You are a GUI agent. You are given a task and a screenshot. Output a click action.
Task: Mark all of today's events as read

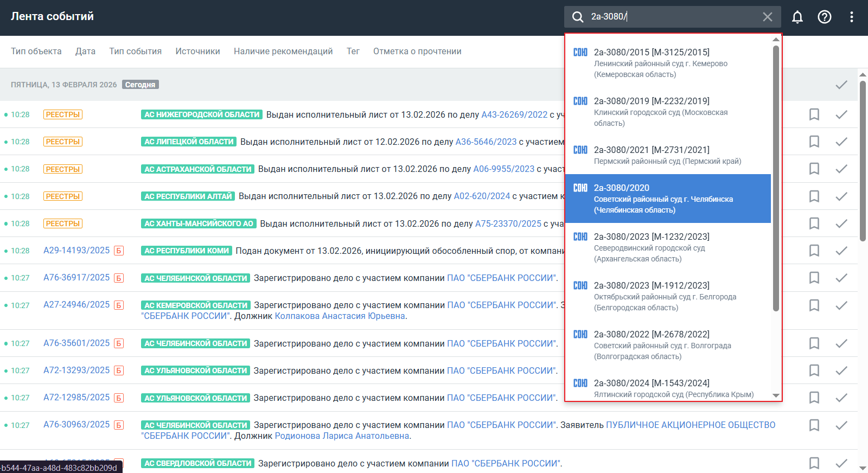tap(841, 85)
